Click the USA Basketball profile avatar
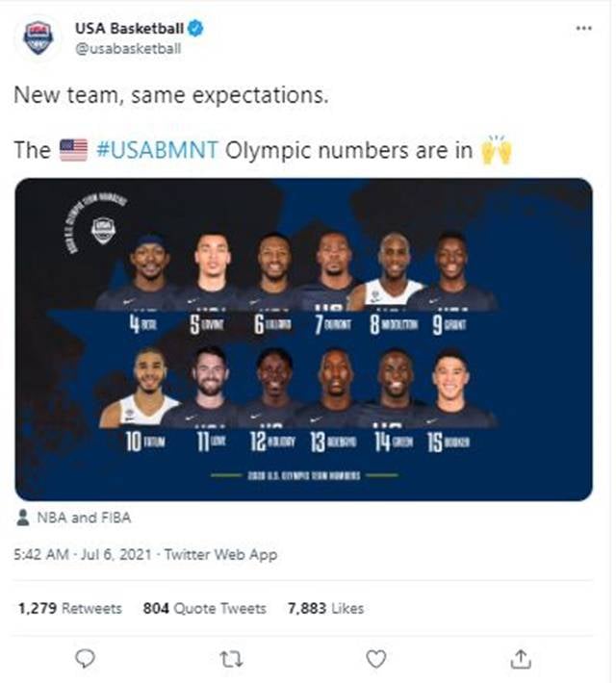Viewport: 616px width, 683px height. coord(38,38)
